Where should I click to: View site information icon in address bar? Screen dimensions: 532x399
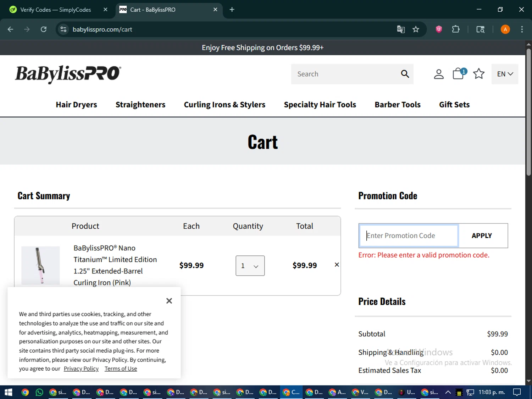(x=63, y=29)
